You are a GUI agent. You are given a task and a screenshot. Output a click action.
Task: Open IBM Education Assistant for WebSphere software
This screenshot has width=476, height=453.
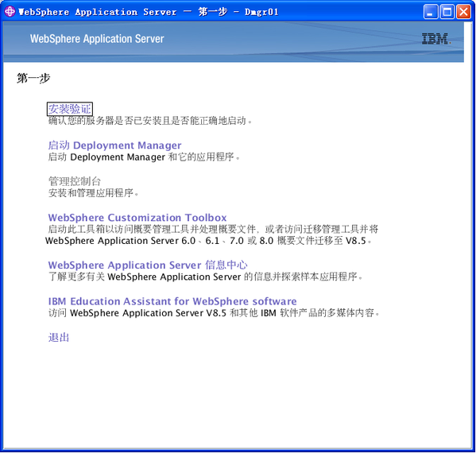pyautogui.click(x=172, y=301)
